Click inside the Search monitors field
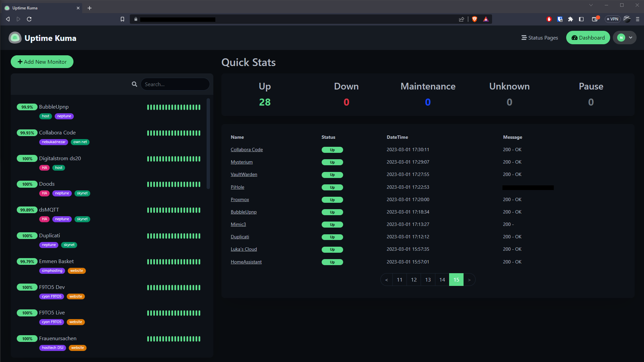The image size is (644, 362). click(175, 84)
